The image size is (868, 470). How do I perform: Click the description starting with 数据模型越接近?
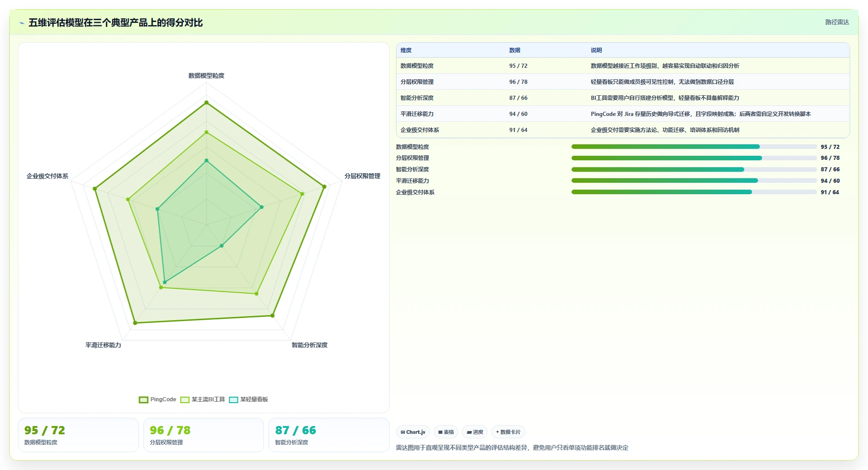pyautogui.click(x=665, y=66)
